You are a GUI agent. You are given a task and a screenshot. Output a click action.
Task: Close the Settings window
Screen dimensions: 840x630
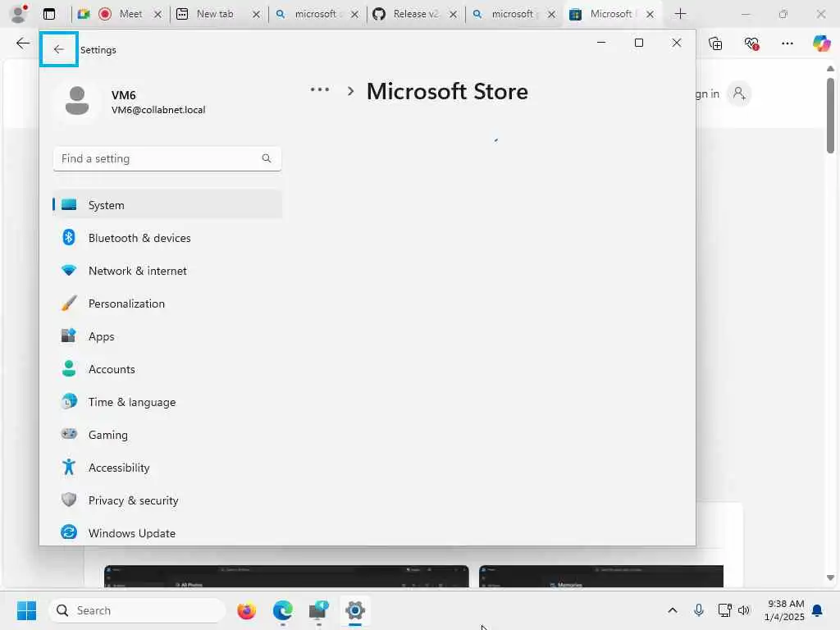(x=677, y=43)
